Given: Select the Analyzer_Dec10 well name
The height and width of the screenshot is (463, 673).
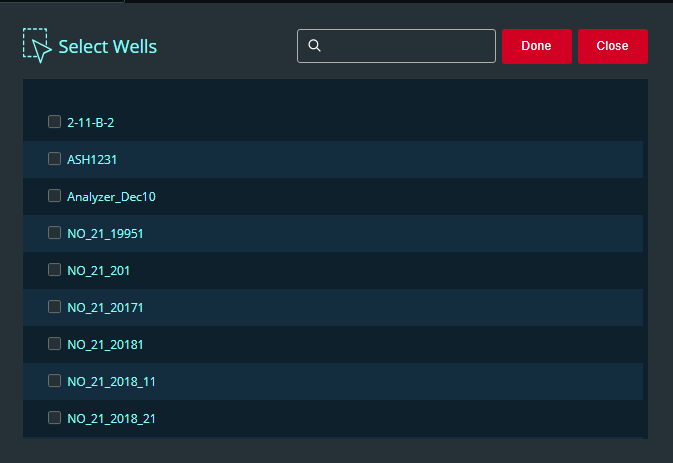Looking at the screenshot, I should 111,197.
